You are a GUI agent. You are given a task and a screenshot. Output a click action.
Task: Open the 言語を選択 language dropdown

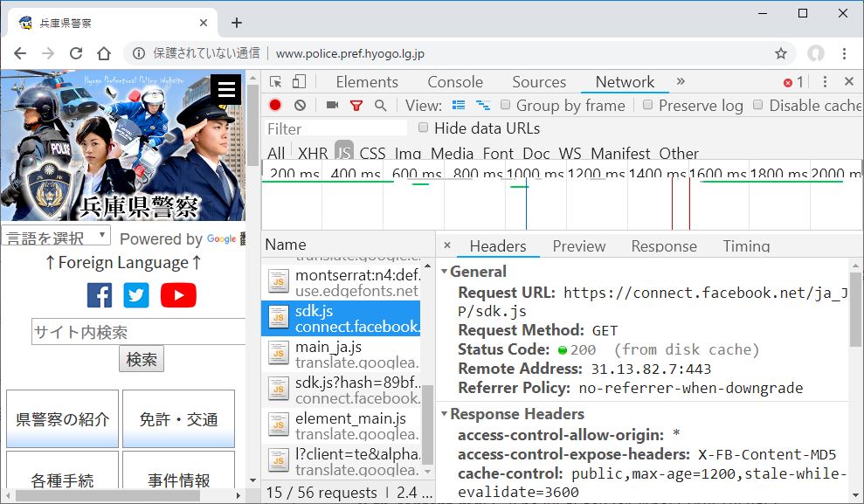[56, 237]
